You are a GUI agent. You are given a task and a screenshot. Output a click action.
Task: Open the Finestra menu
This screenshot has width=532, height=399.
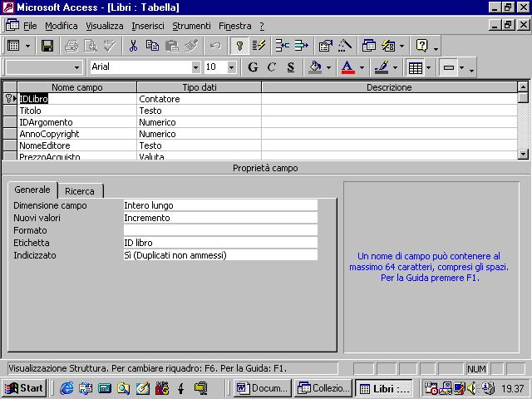235,26
